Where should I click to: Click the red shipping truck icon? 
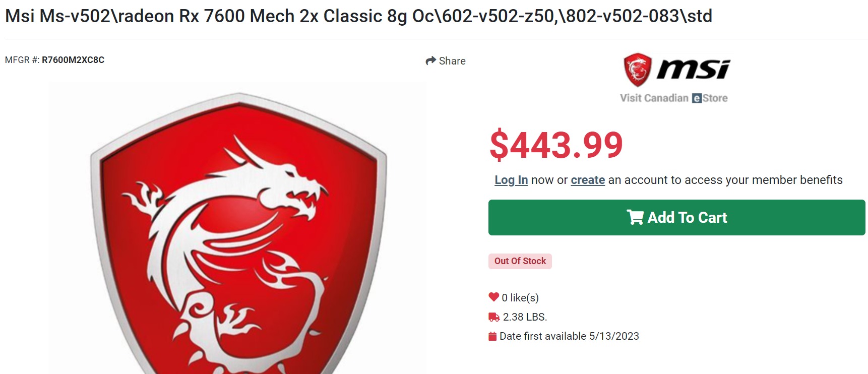click(x=494, y=317)
